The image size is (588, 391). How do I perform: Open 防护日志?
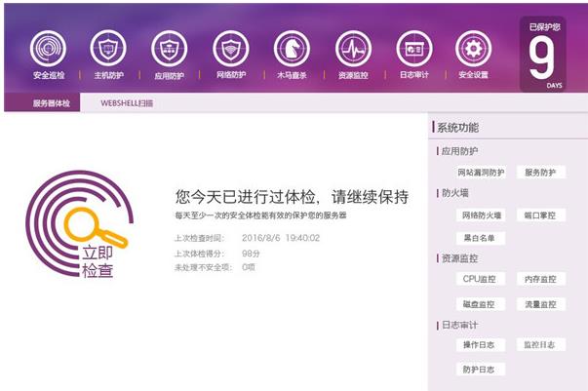(x=481, y=370)
